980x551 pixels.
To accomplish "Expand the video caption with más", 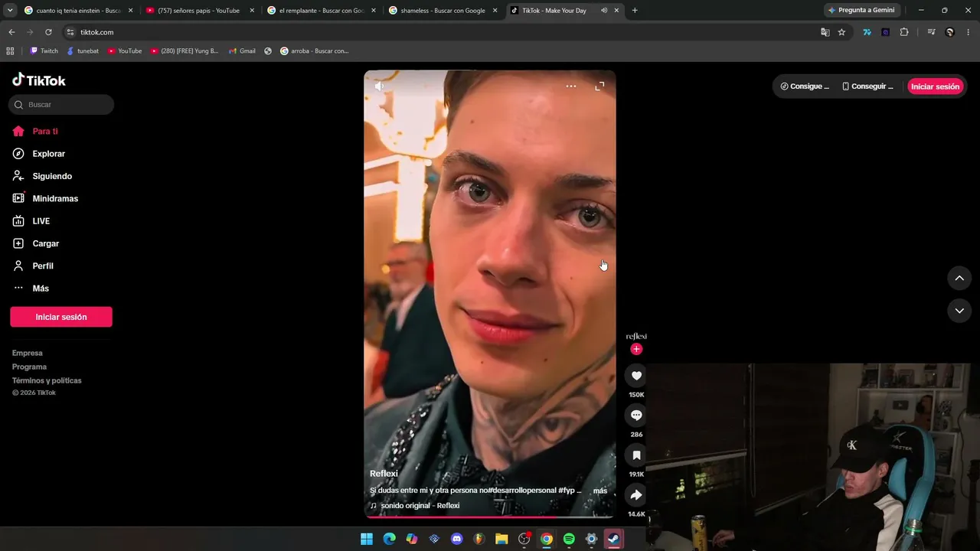I will point(600,491).
